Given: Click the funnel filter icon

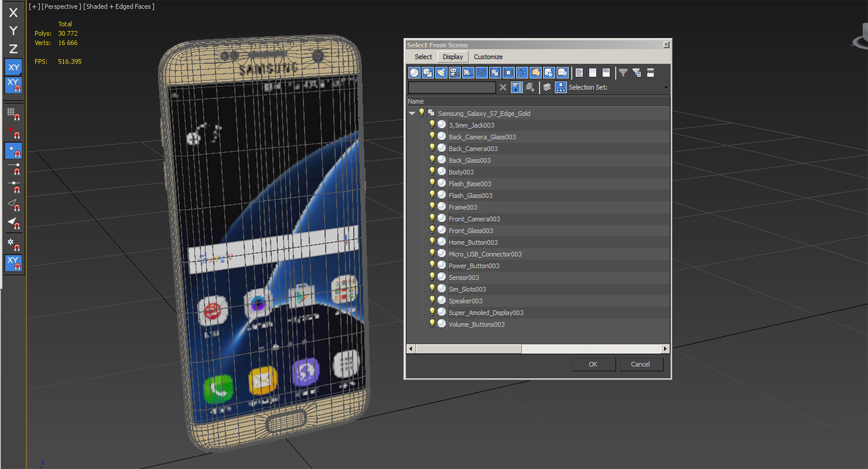Looking at the screenshot, I should pos(623,73).
